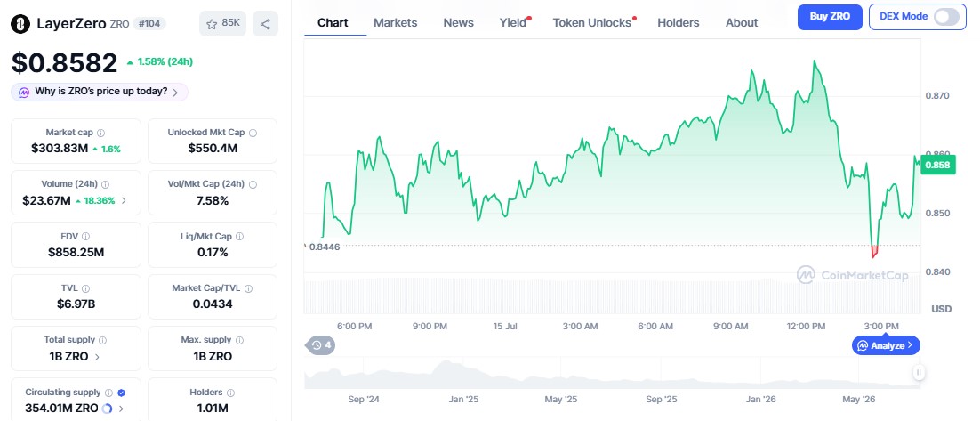Click the #104 rank badge

coord(149,24)
